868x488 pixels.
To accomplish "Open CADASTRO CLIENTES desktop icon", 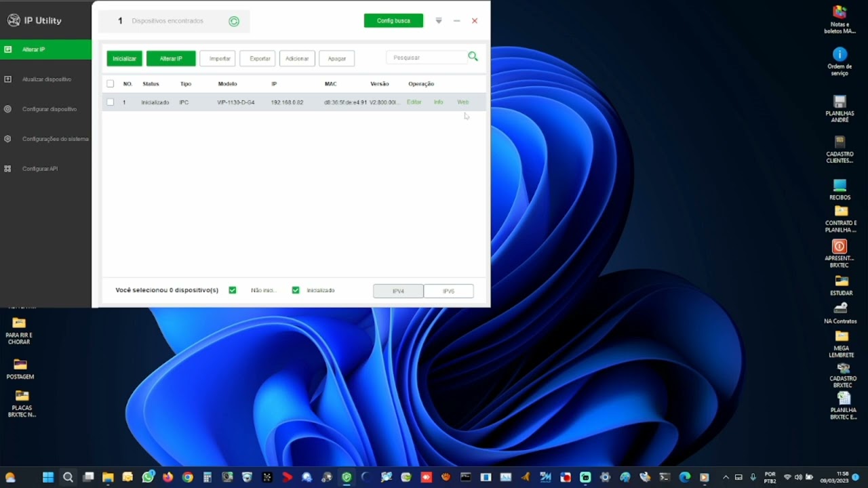I will tap(840, 150).
